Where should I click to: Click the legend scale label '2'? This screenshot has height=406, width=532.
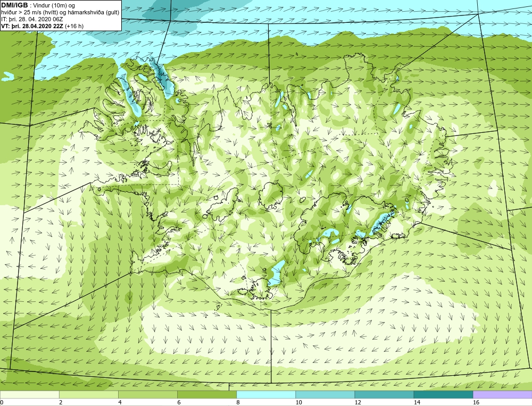[x=61, y=402]
